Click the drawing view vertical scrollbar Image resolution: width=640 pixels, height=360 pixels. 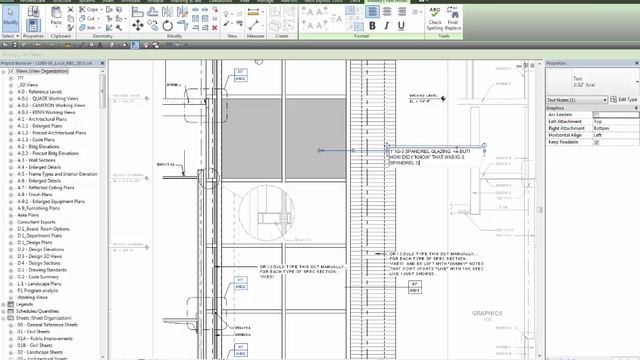[x=539, y=209]
